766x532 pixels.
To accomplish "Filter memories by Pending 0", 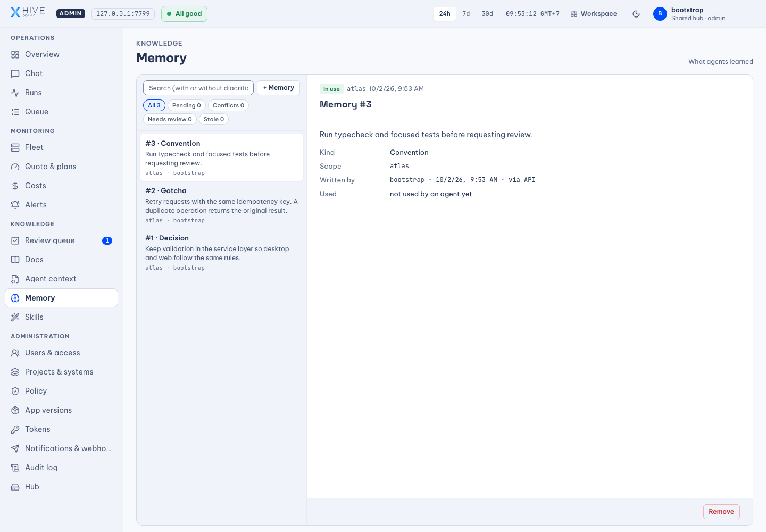I will pyautogui.click(x=187, y=105).
